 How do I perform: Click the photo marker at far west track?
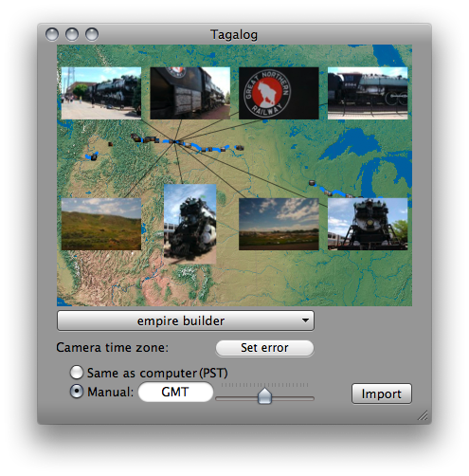(x=94, y=157)
